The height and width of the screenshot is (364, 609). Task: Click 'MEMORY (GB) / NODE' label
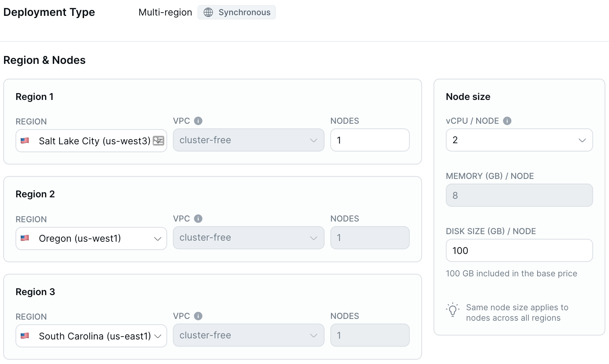[490, 176]
